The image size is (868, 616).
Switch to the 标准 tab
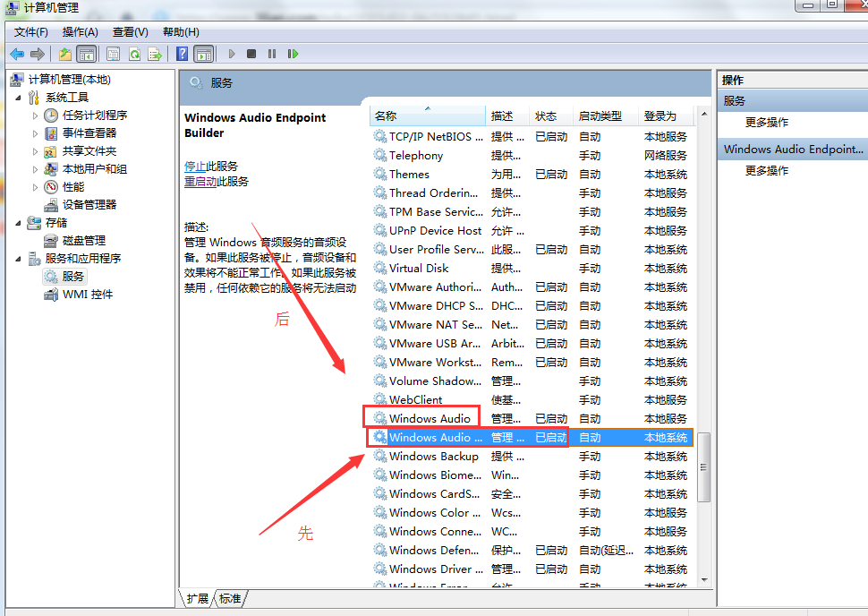tap(230, 598)
